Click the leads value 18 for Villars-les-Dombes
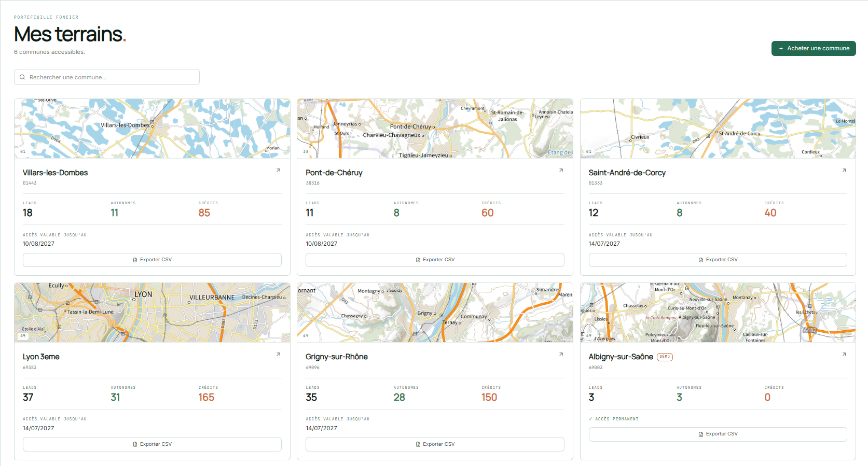868x466 pixels. click(x=27, y=213)
